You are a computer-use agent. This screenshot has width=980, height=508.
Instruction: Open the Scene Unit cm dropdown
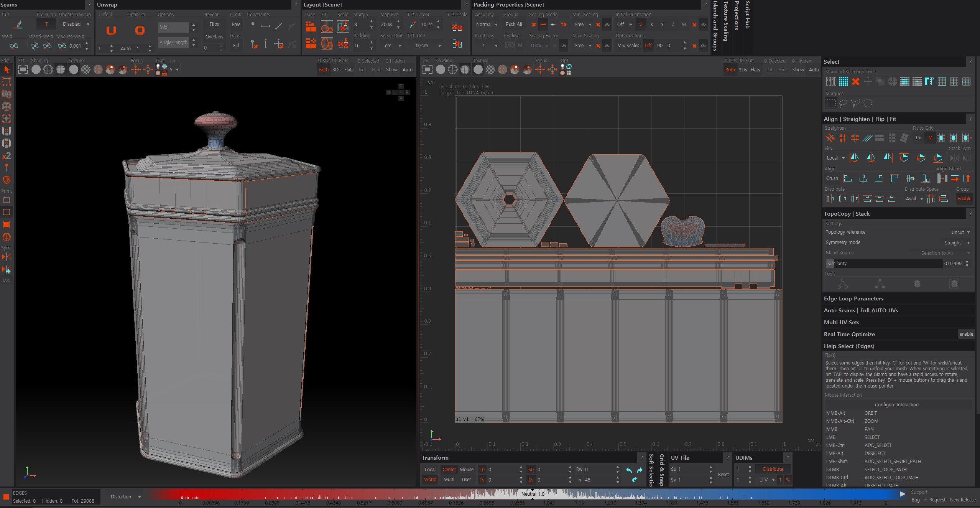(391, 46)
